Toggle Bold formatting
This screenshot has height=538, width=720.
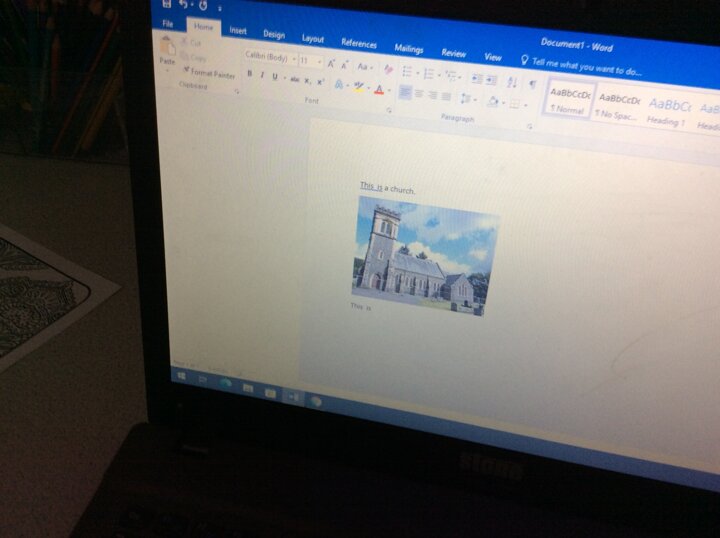[x=249, y=74]
